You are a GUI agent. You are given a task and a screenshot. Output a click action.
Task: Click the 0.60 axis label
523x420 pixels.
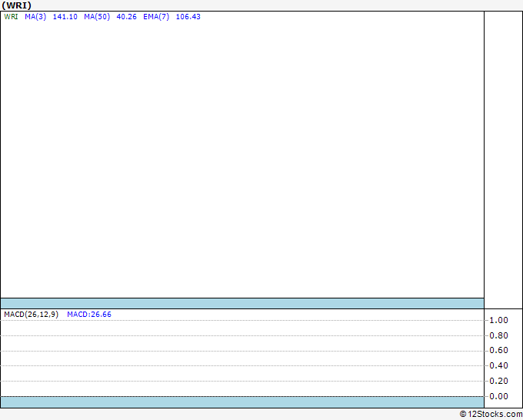[498, 350]
